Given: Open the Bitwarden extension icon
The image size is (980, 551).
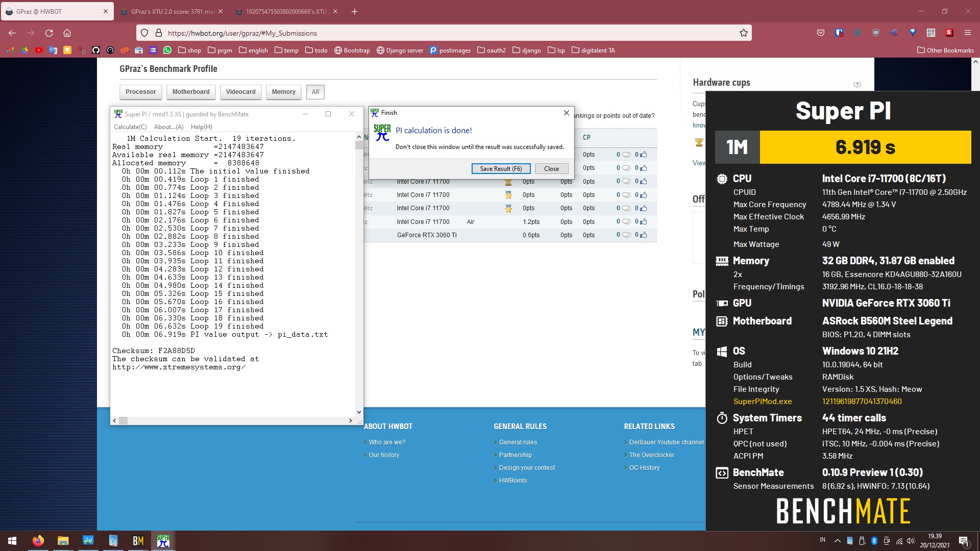Looking at the screenshot, I should pos(839,33).
